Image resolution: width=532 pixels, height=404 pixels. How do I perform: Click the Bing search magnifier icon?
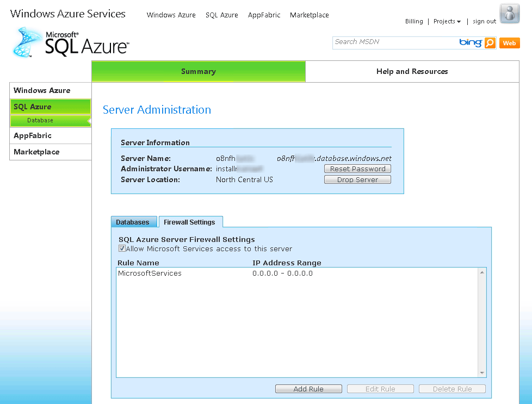(490, 43)
